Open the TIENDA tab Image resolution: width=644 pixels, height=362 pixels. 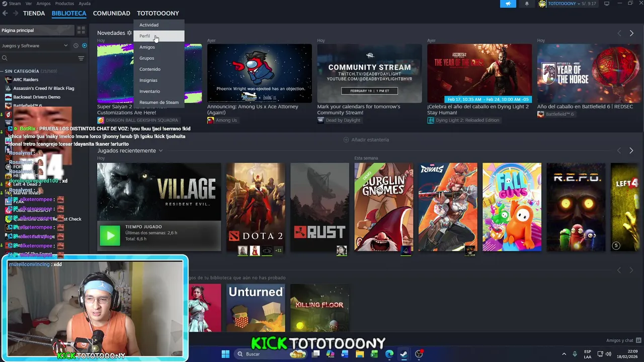point(34,13)
